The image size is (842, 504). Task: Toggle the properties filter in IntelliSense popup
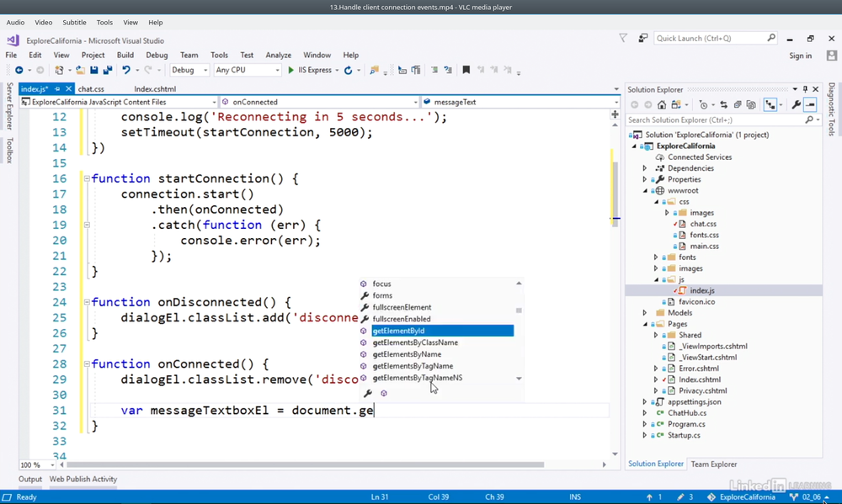367,393
